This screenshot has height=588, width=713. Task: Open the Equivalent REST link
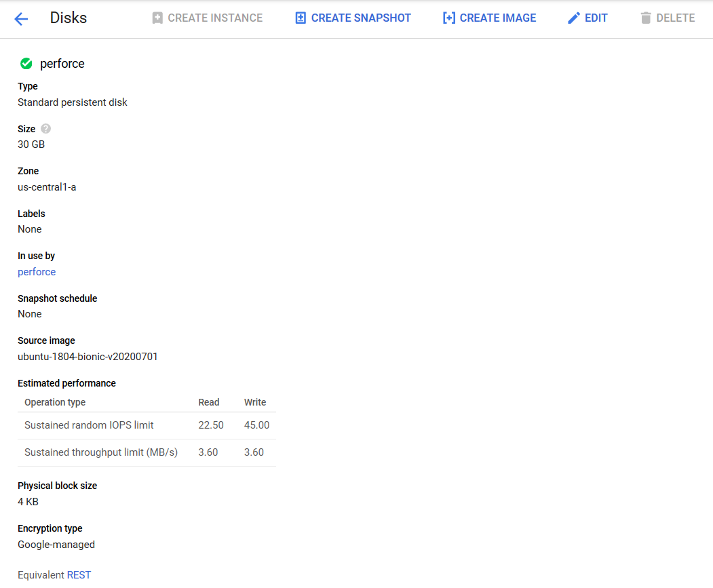click(x=79, y=575)
